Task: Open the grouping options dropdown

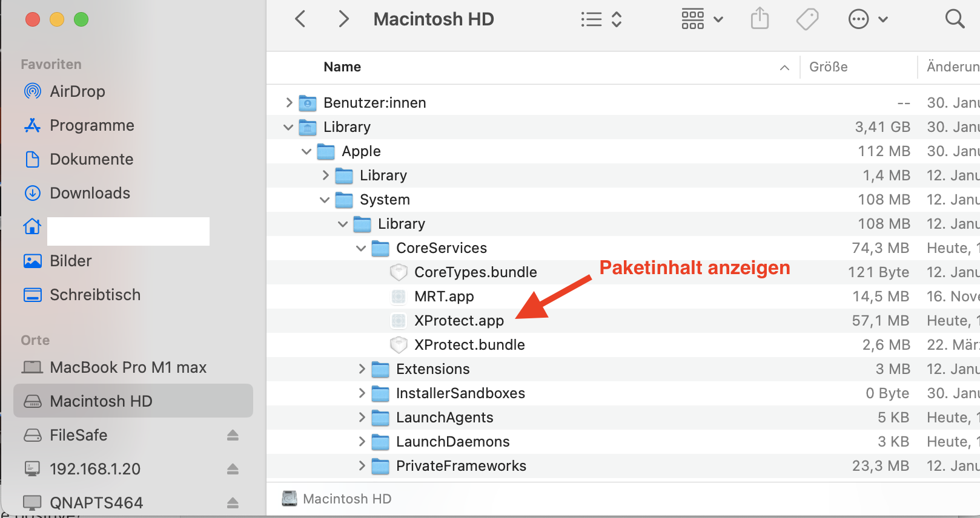Action: point(702,19)
